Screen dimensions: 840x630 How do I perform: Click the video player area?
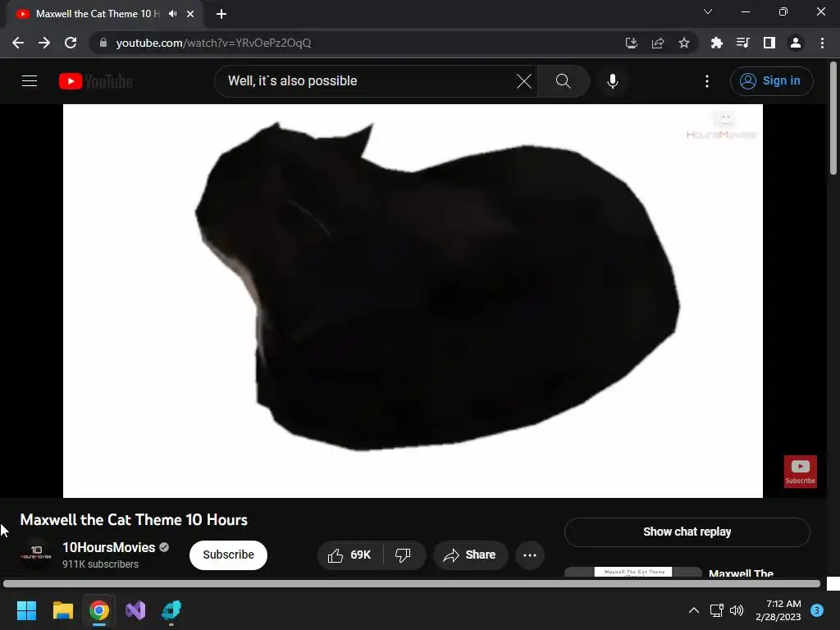[x=413, y=300]
